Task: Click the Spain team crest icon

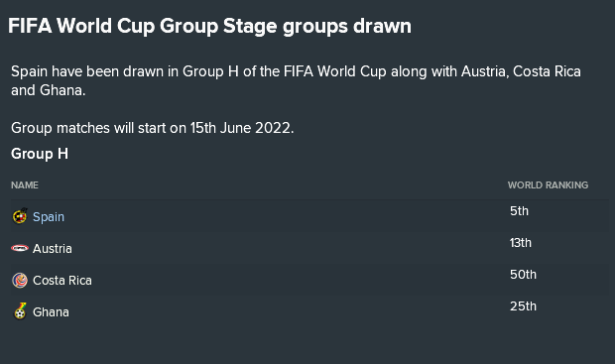Action: [x=20, y=216]
